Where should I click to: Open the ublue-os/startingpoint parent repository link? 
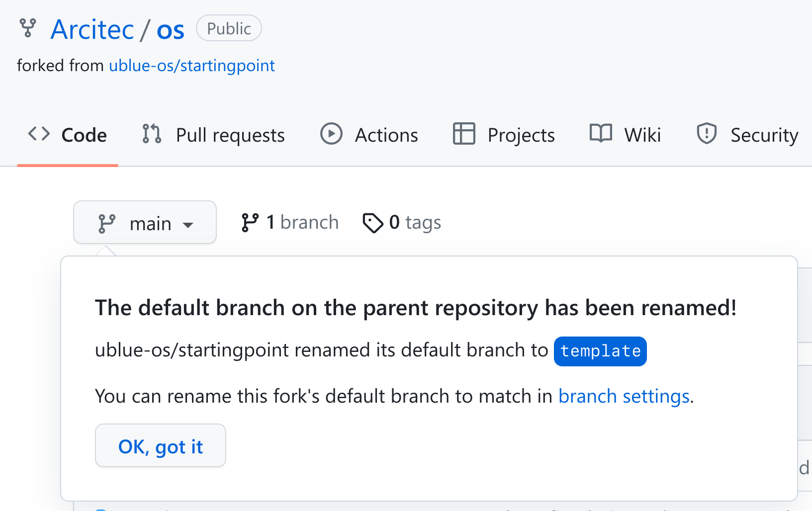click(x=192, y=66)
